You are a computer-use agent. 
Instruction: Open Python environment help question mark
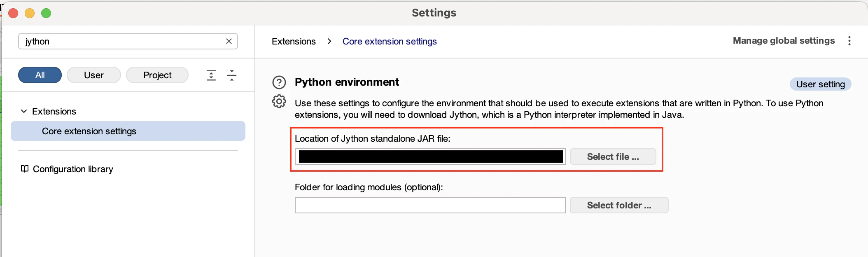tap(279, 82)
